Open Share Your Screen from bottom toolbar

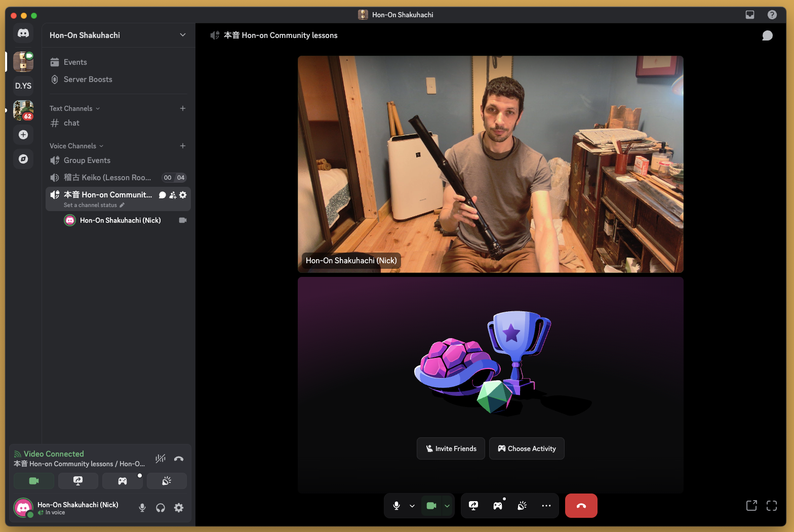coord(473,506)
